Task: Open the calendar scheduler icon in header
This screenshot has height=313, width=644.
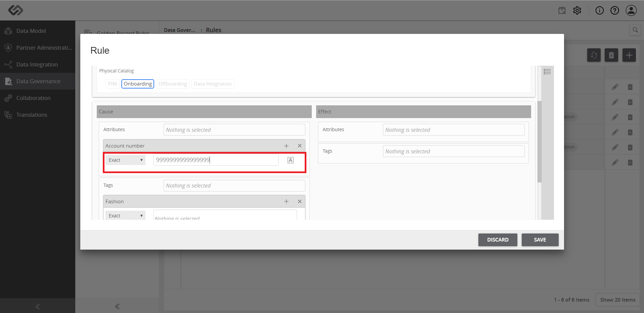Action: coord(562,10)
